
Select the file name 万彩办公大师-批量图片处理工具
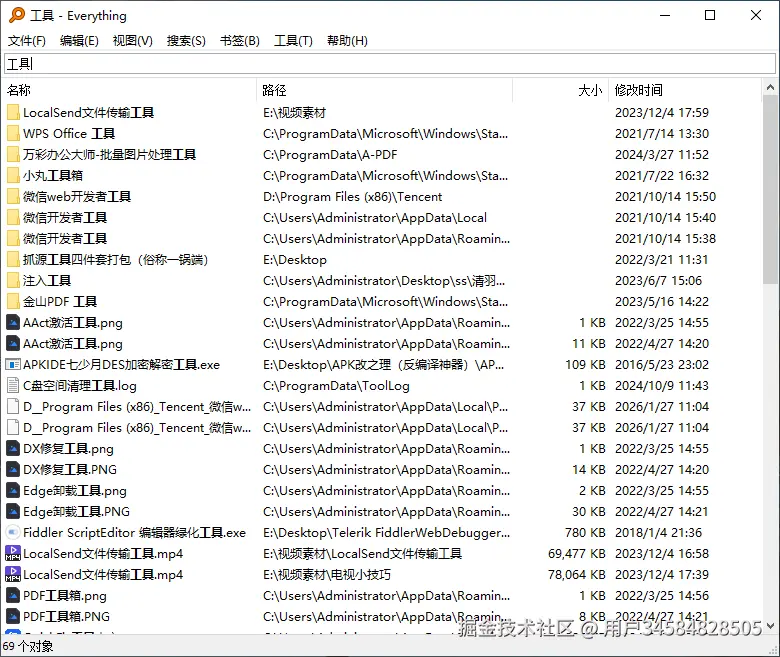[x=109, y=155]
